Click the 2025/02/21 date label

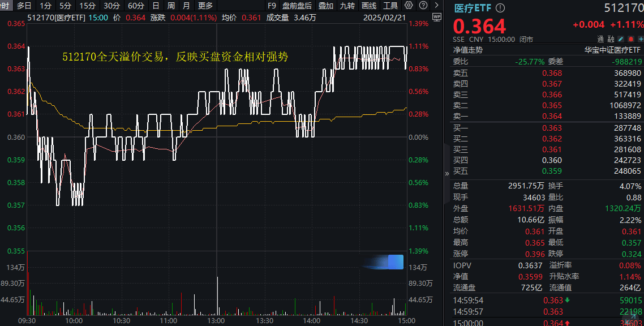(384, 18)
